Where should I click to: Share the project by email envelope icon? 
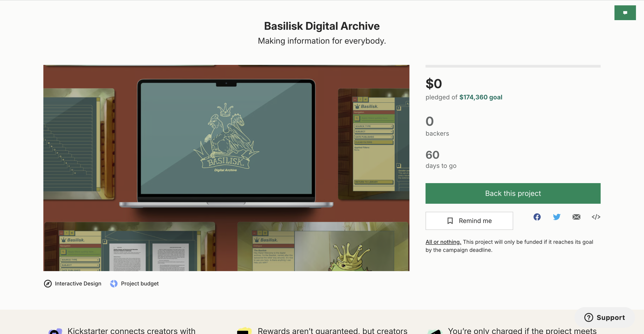pos(576,217)
